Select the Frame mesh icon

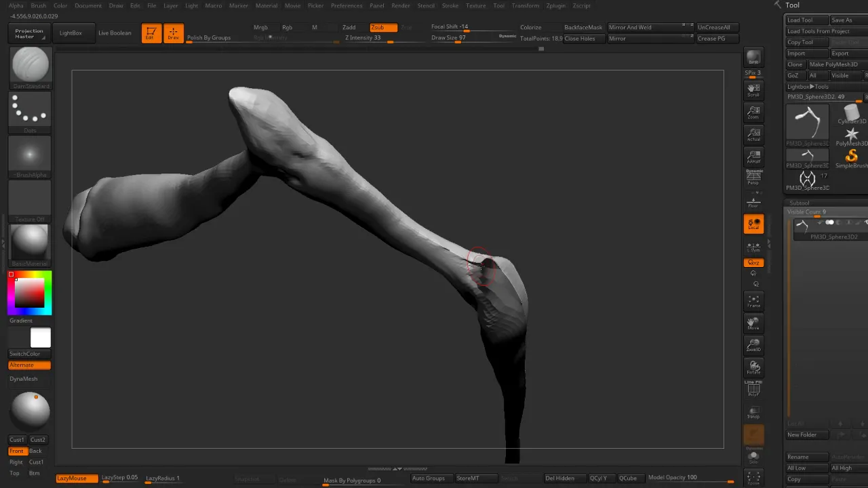pyautogui.click(x=753, y=301)
